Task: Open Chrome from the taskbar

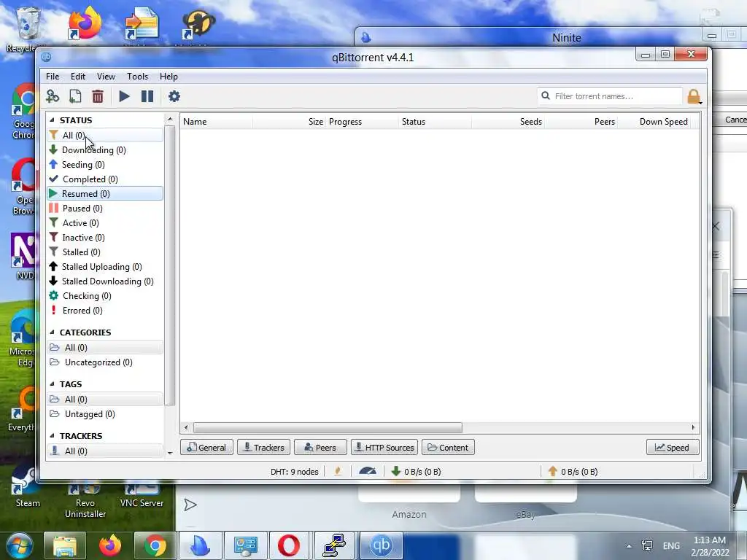Action: (155, 545)
